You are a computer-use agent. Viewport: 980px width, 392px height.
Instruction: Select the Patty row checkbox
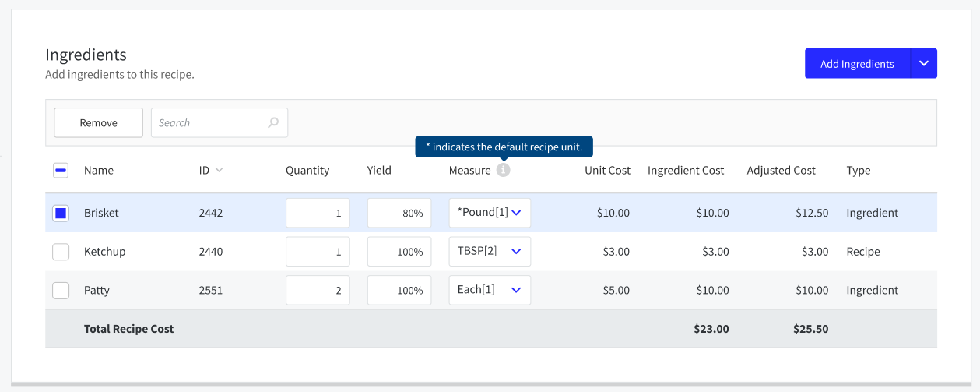[61, 291]
